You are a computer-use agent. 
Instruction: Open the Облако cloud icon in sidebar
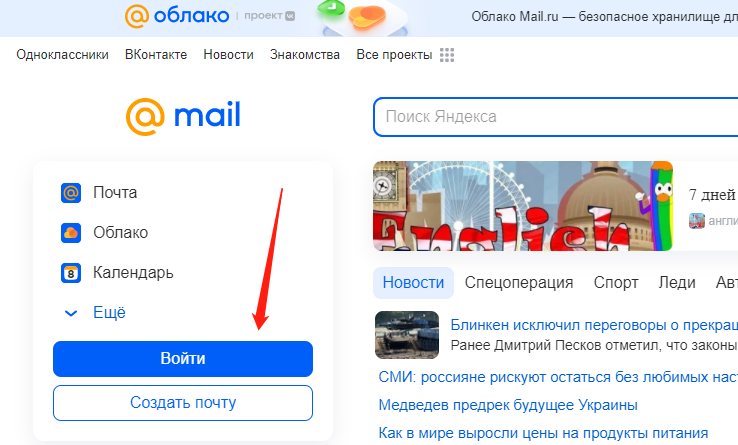point(71,233)
